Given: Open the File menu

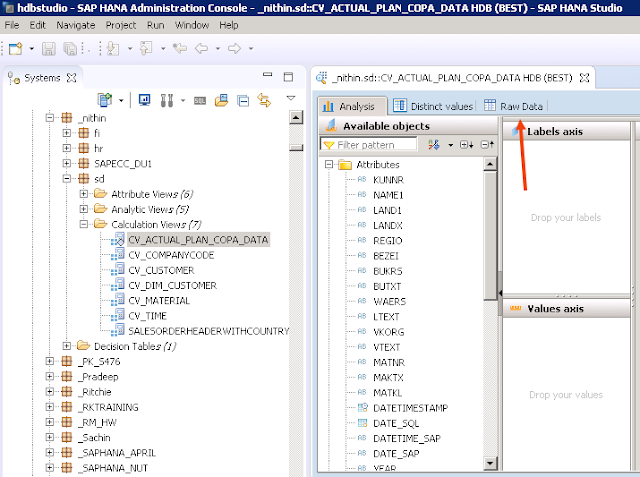Looking at the screenshot, I should pyautogui.click(x=12, y=25).
